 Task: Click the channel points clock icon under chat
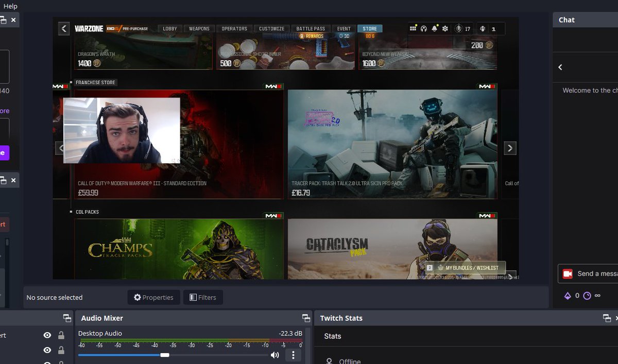pyautogui.click(x=587, y=296)
